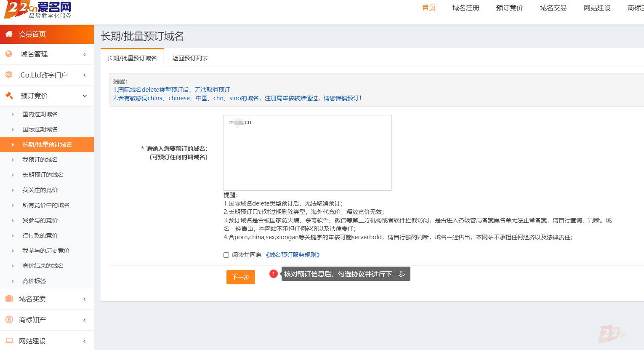The height and width of the screenshot is (350, 644).
Task: Expand the 域名买卖 sidebar chevron
Action: 85,299
